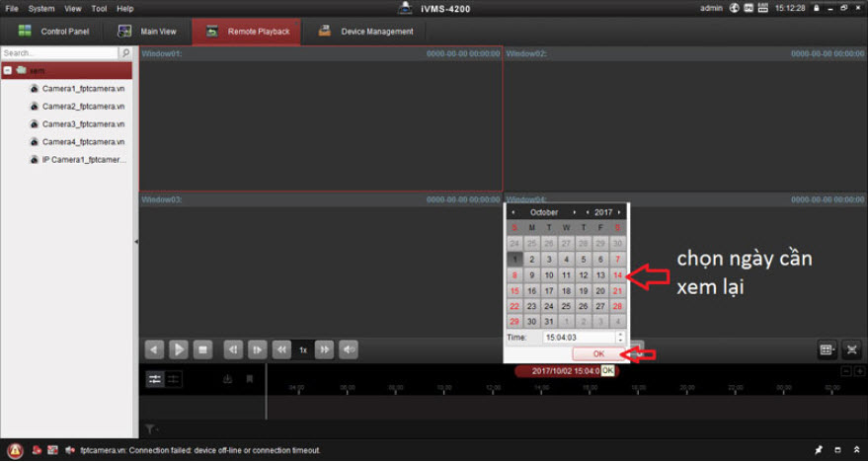Open the window layout grid icon
The height and width of the screenshot is (463, 868).
coord(827,349)
